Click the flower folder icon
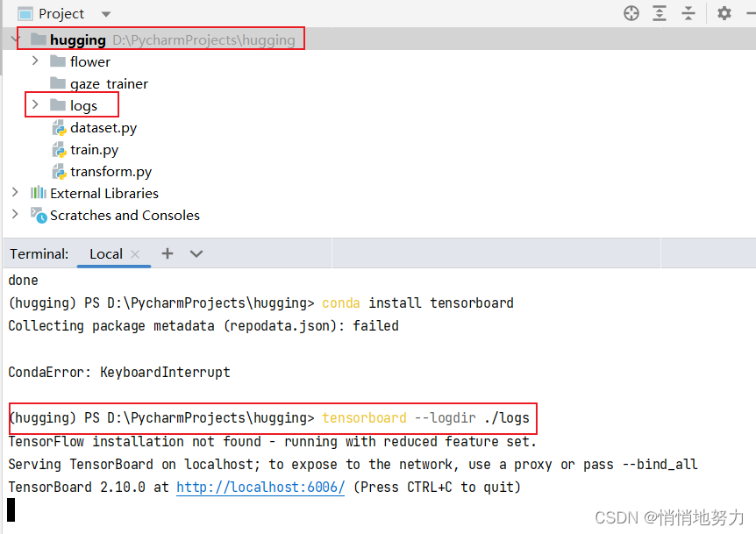Image resolution: width=756 pixels, height=534 pixels. [58, 61]
